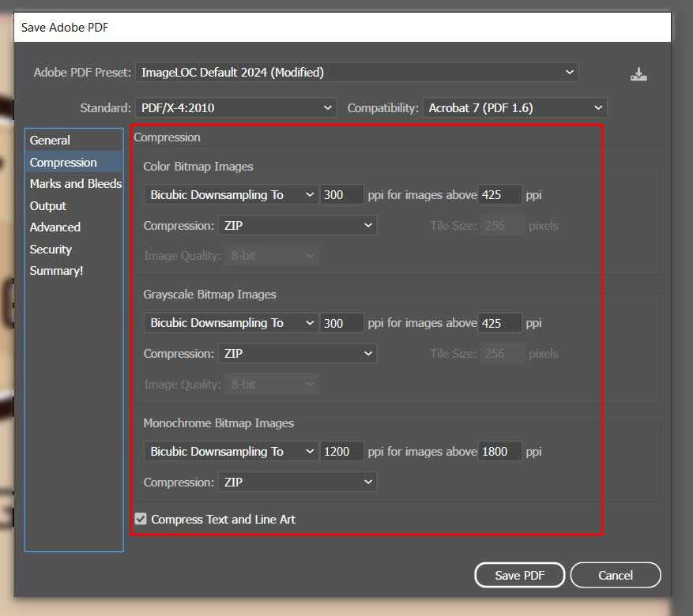Click Color Bitmap 425 ppi threshold field
Viewport: 693px width, 616px height.
tap(500, 195)
